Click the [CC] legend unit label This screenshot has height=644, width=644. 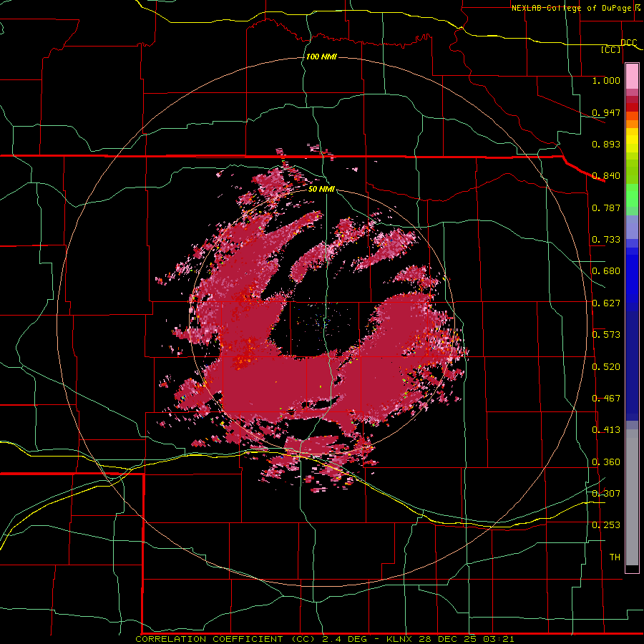(611, 50)
